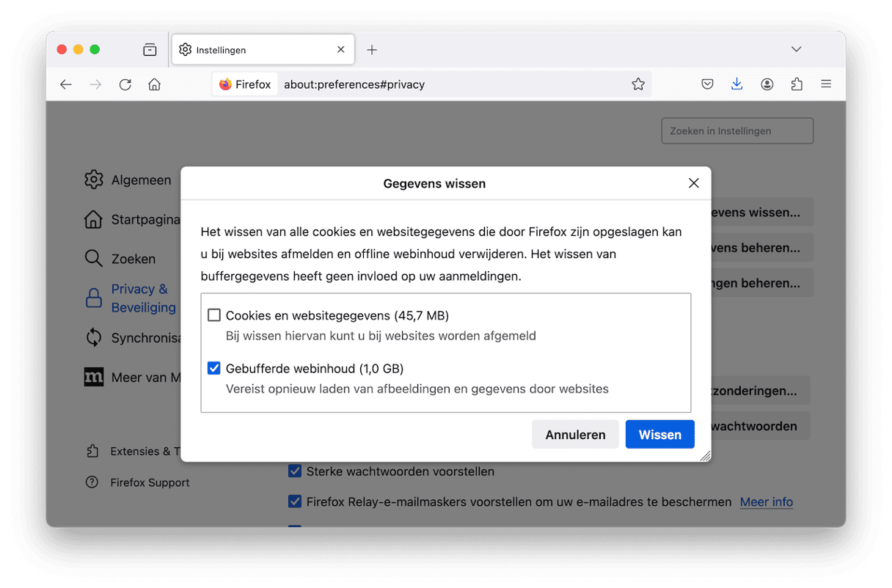
Task: Close the Gegevens wissen dialog
Action: point(694,183)
